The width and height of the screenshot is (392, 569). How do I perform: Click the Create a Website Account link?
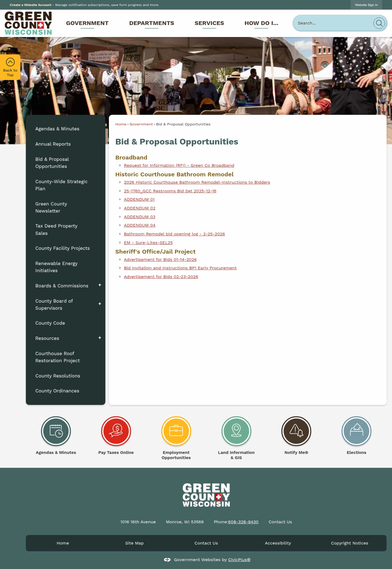point(30,5)
